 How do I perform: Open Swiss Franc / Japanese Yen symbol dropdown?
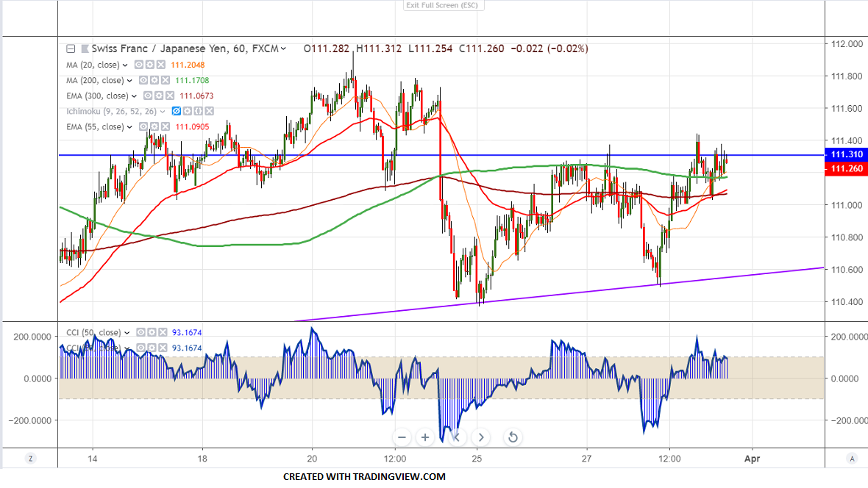[x=283, y=49]
